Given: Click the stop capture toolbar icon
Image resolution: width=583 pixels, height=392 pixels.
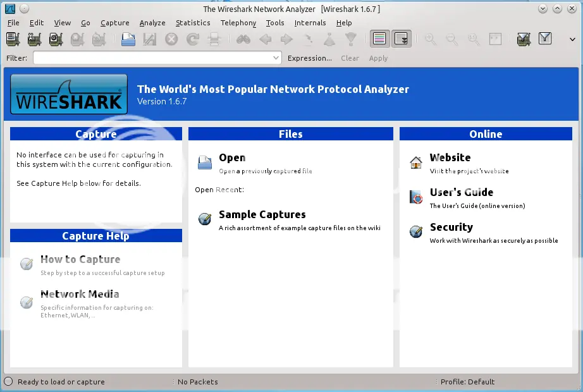Looking at the screenshot, I should (77, 39).
